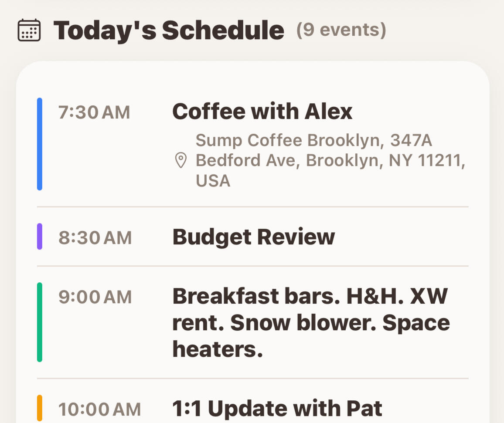This screenshot has height=423, width=504.
Task: Click the 9:00 AM time label
Action: (95, 297)
